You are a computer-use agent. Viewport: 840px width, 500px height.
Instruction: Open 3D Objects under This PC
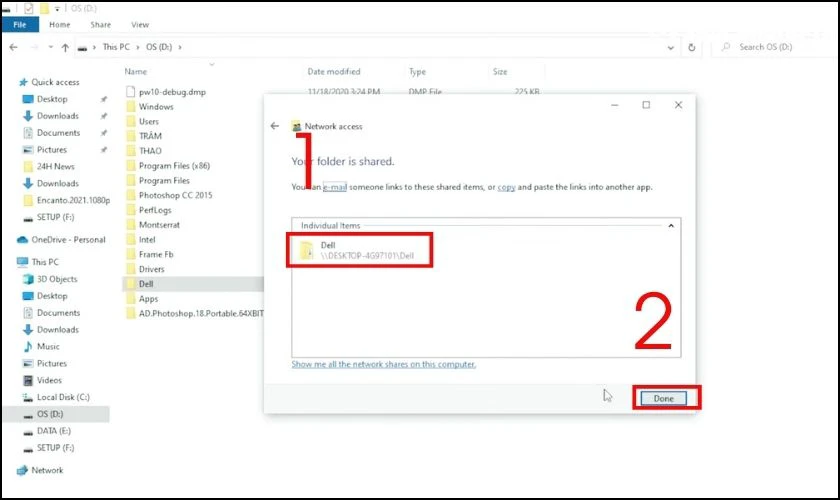[x=50, y=279]
